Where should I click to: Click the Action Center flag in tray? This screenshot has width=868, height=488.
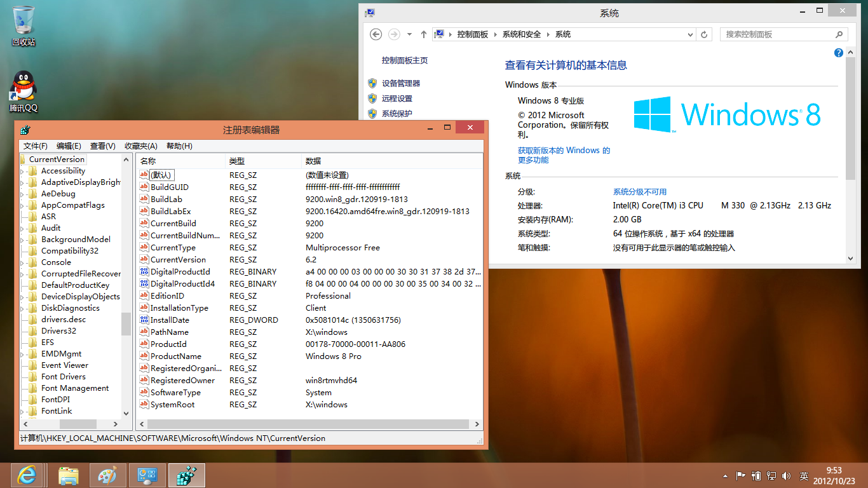click(740, 475)
